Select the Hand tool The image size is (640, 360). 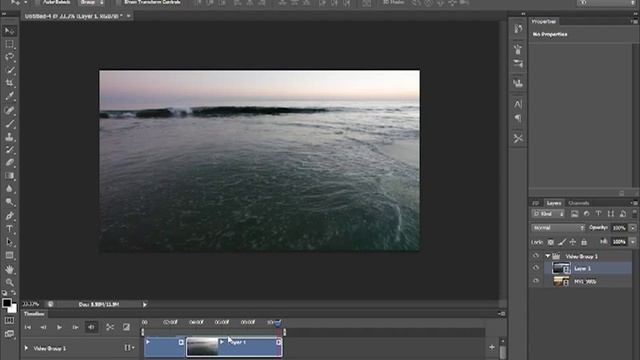point(9,269)
